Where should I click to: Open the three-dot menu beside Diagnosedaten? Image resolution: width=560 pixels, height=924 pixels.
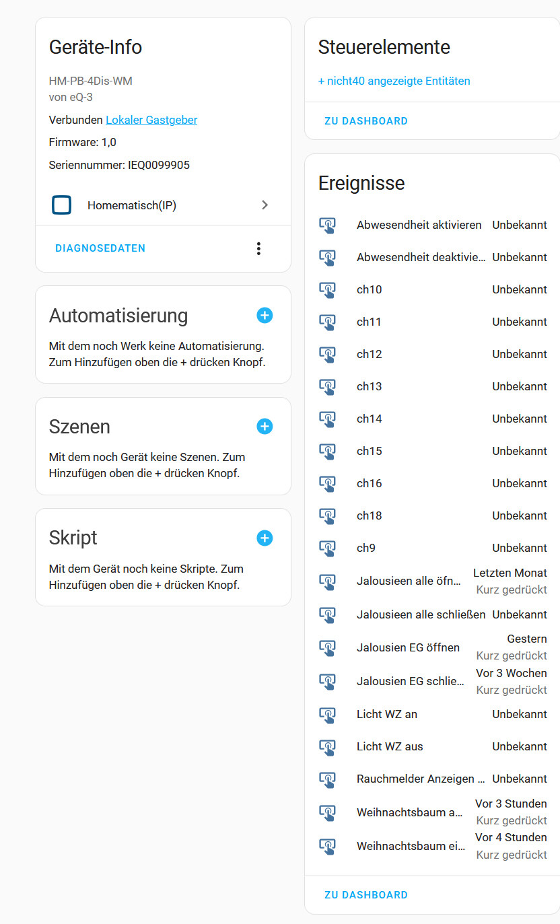tap(258, 248)
